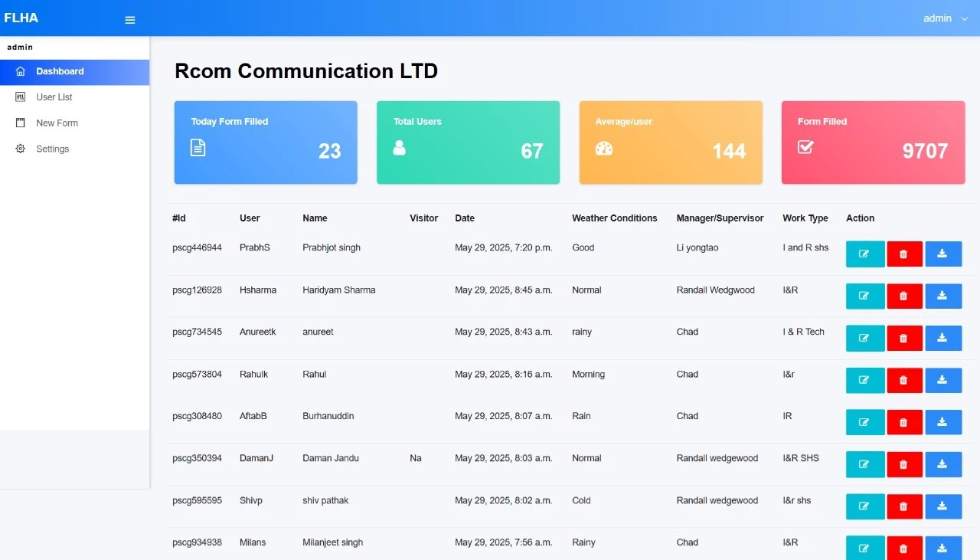Delete the pscg126928 Haridyam Sharma entry
Image resolution: width=980 pixels, height=560 pixels.
(904, 296)
